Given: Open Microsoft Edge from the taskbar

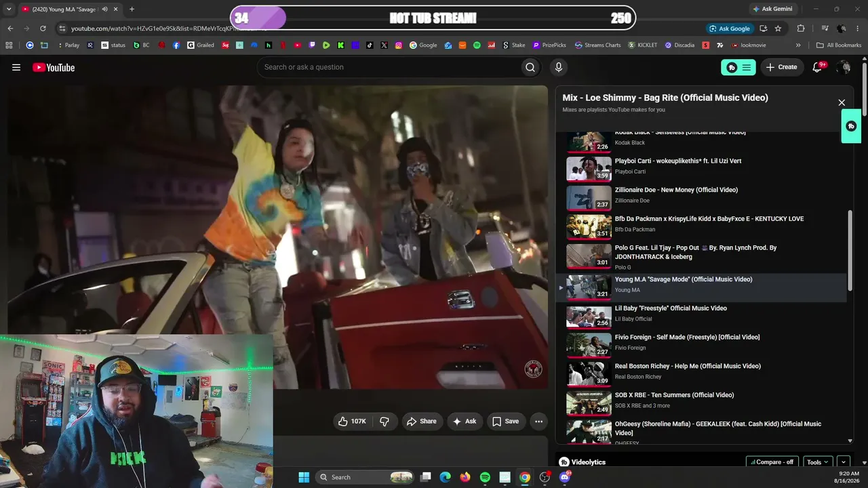Looking at the screenshot, I should click(445, 477).
